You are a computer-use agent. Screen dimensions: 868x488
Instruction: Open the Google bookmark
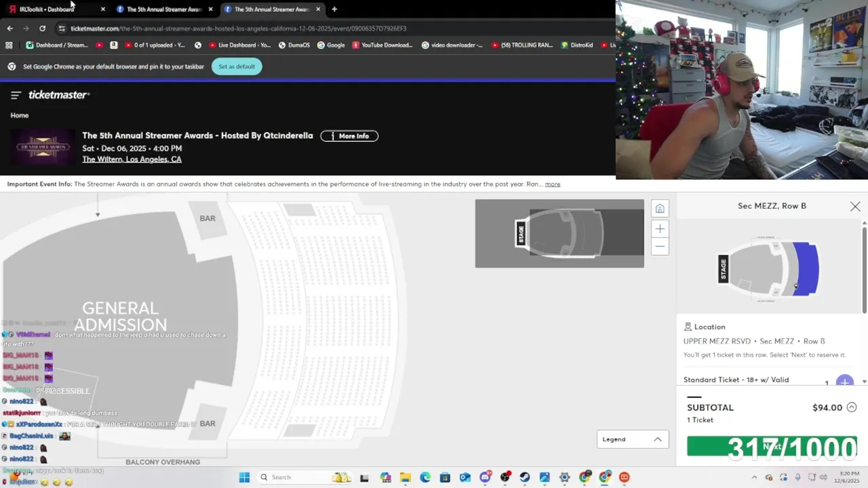330,45
